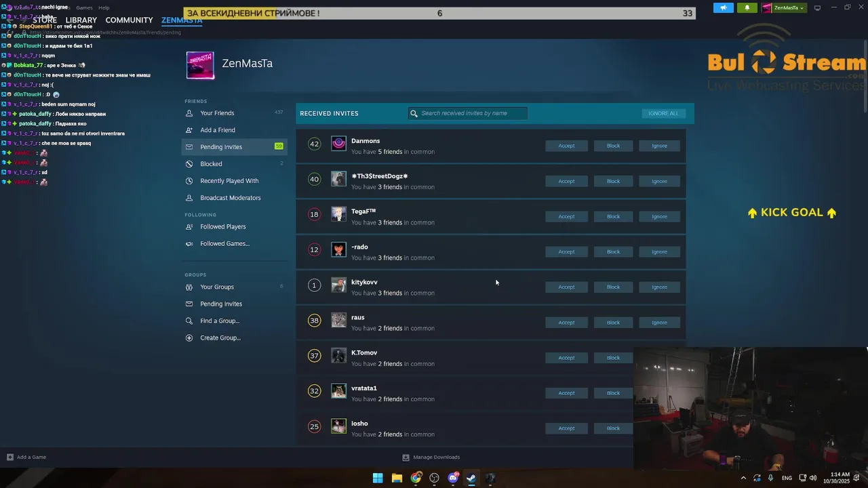Open Windows Start menu
Viewport: 868px width, 488px height.
coord(378,478)
